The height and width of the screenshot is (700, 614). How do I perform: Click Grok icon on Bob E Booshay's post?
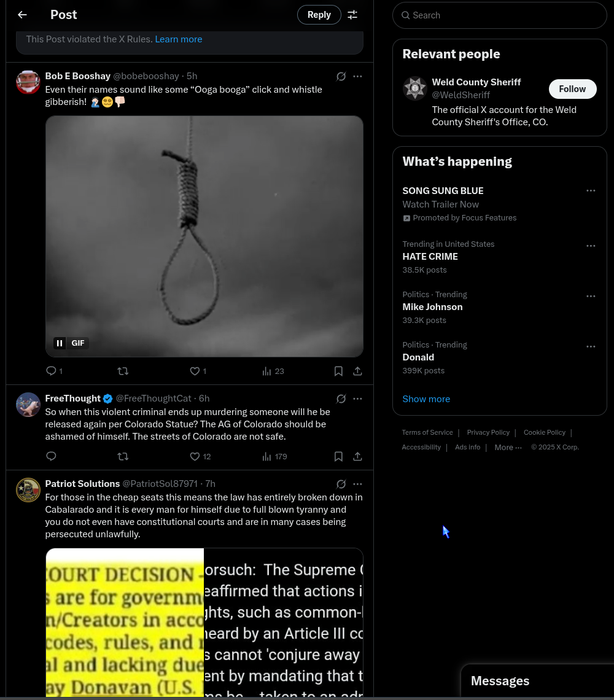pos(341,76)
